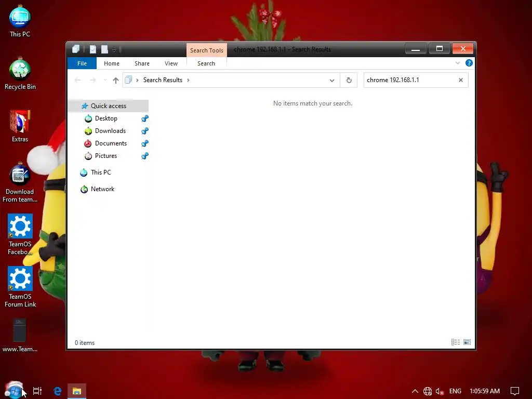Open the This PC desktop icon

tap(20, 21)
